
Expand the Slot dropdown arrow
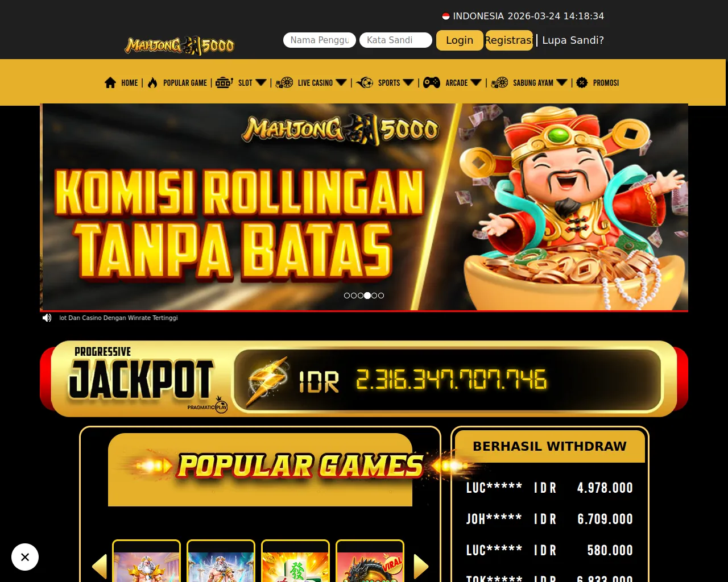tap(261, 82)
